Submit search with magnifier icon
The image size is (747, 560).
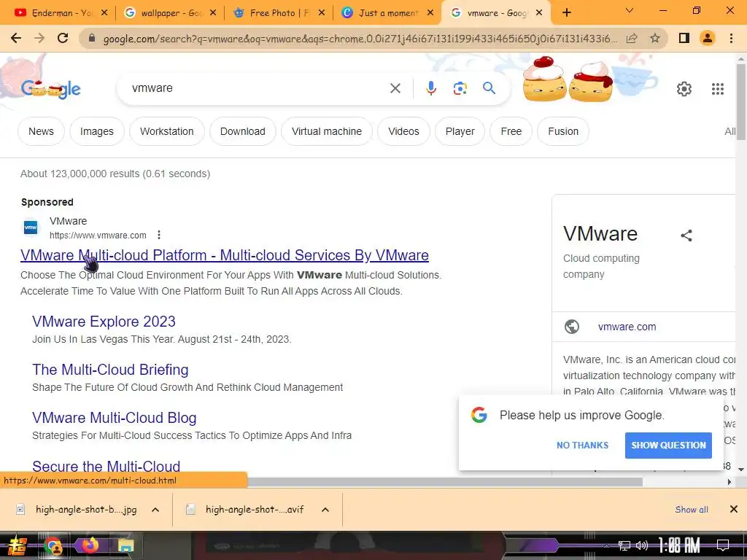click(x=489, y=88)
